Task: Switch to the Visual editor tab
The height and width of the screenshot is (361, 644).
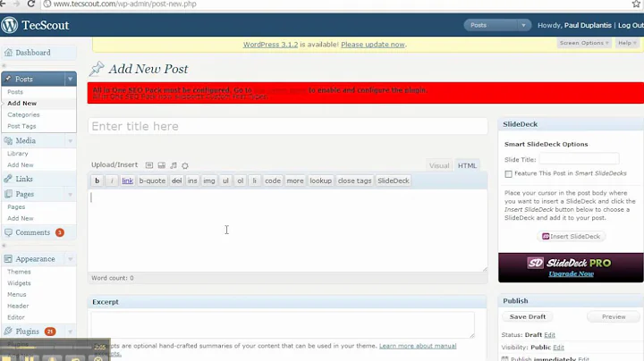Action: [x=439, y=165]
